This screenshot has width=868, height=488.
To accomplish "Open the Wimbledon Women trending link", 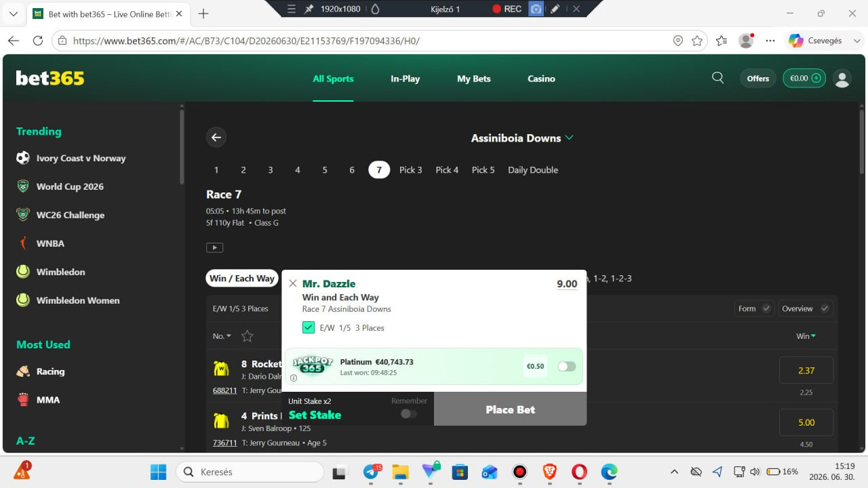I will click(x=78, y=300).
